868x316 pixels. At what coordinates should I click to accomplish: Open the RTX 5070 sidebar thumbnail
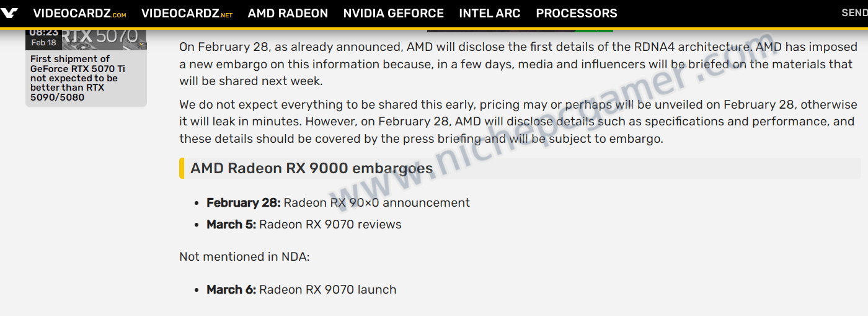point(86,39)
